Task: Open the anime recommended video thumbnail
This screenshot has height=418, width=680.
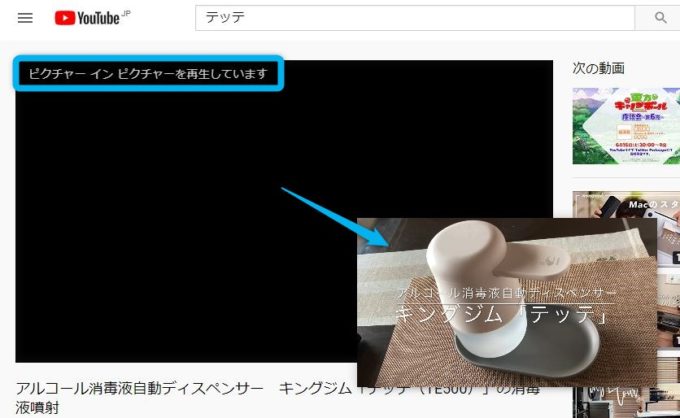Action: click(x=626, y=126)
